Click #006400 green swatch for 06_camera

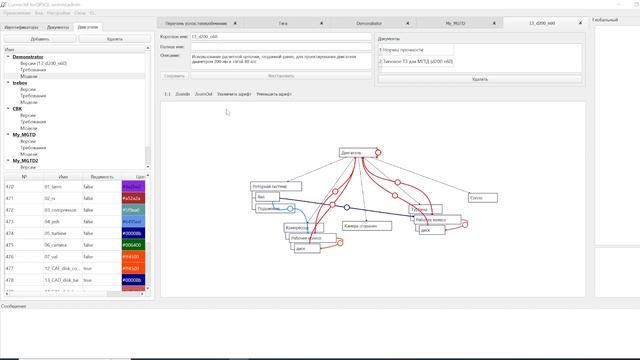point(133,245)
